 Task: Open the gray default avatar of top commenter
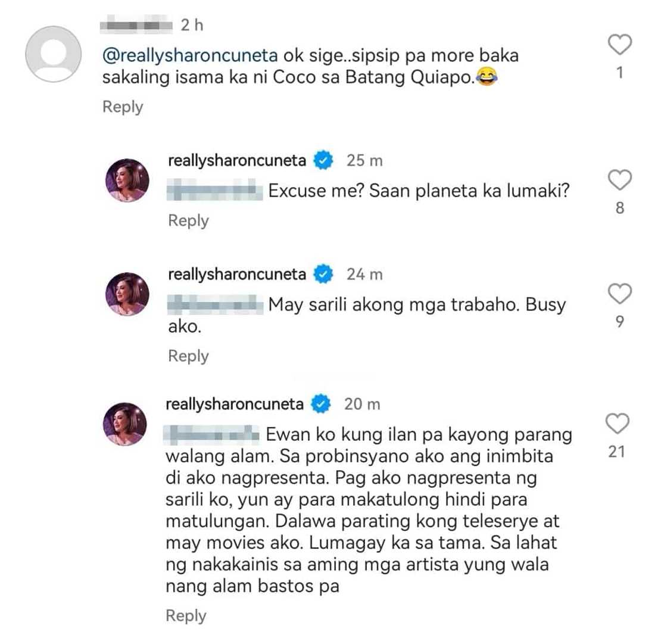pos(53,54)
